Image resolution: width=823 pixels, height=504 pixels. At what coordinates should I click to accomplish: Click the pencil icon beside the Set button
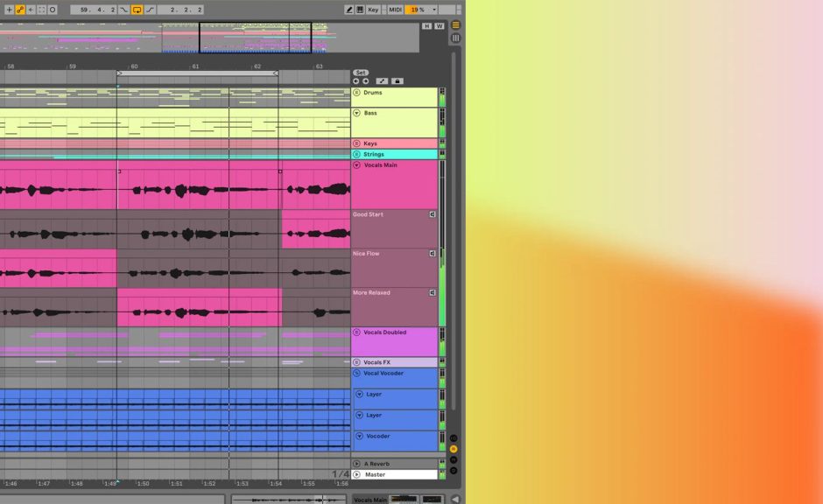382,80
